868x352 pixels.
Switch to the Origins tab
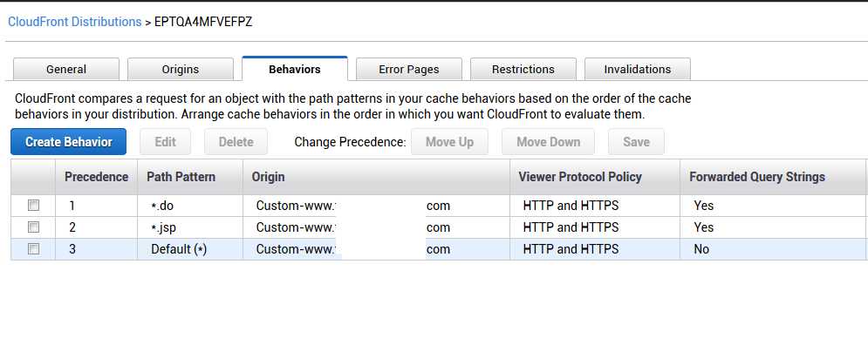pos(181,70)
